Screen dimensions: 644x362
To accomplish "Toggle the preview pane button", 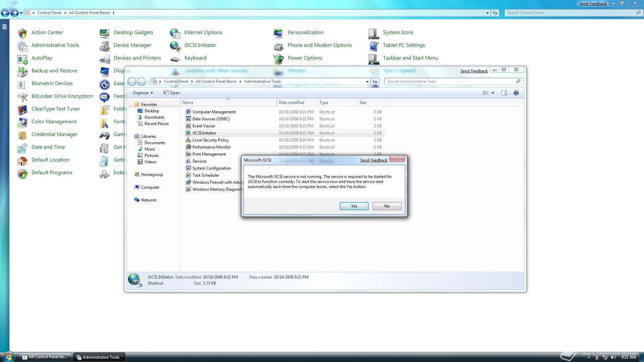I will (x=504, y=93).
